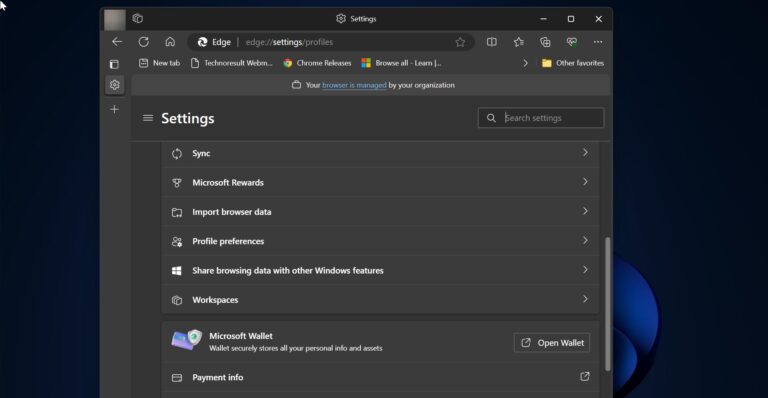768x398 pixels.
Task: Click Import browser data label
Action: tap(232, 212)
